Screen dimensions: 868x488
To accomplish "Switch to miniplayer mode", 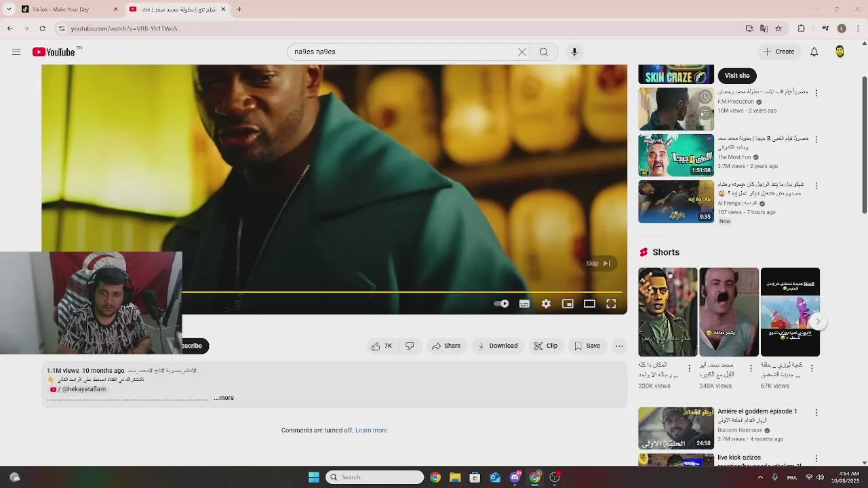I will [x=568, y=304].
